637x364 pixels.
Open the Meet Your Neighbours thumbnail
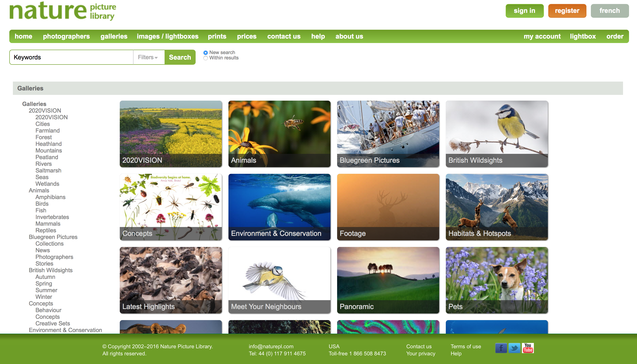pos(279,280)
